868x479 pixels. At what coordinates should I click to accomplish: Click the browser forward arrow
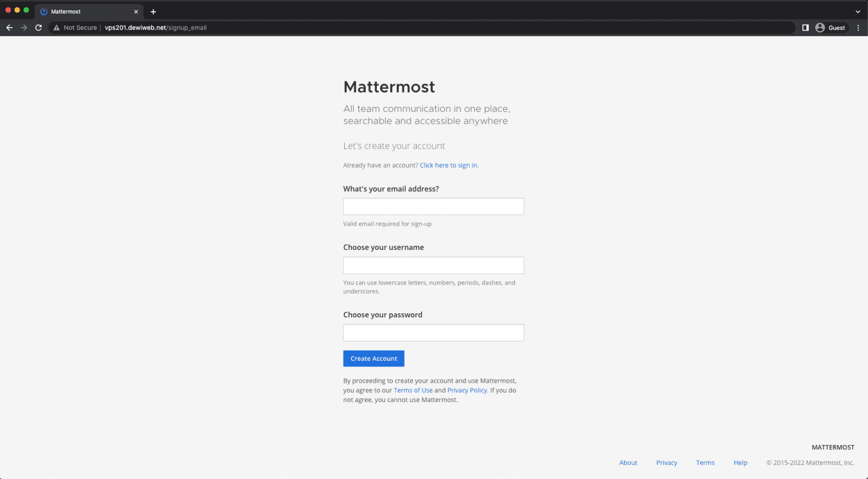pyautogui.click(x=24, y=28)
